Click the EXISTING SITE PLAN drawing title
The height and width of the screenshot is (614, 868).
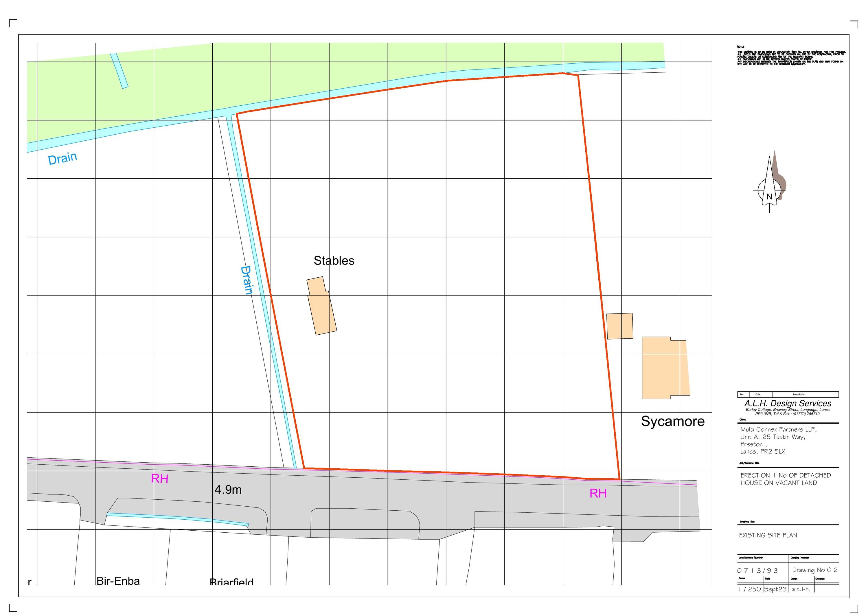click(x=768, y=535)
